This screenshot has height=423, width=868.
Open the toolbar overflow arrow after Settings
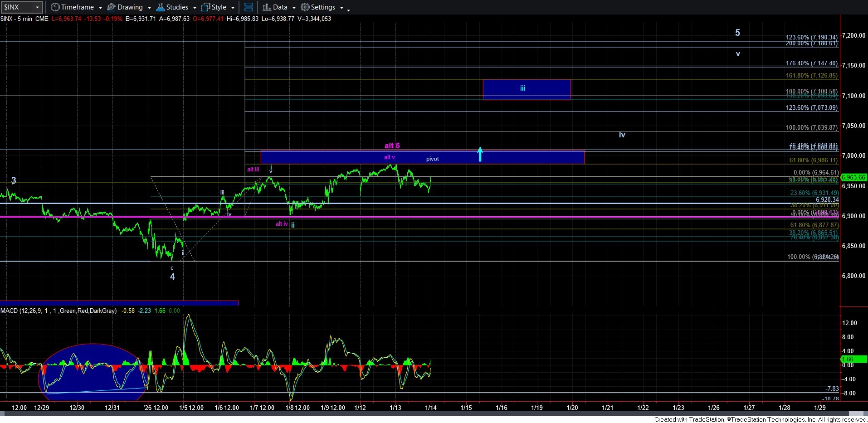point(348,9)
